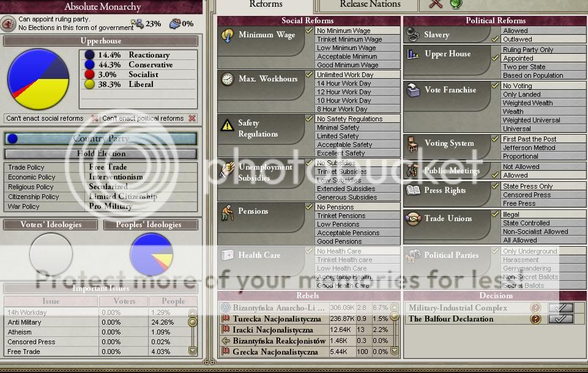Click the Max. Workhours clock icon
This screenshot has height=373, width=588.
coord(228,80)
